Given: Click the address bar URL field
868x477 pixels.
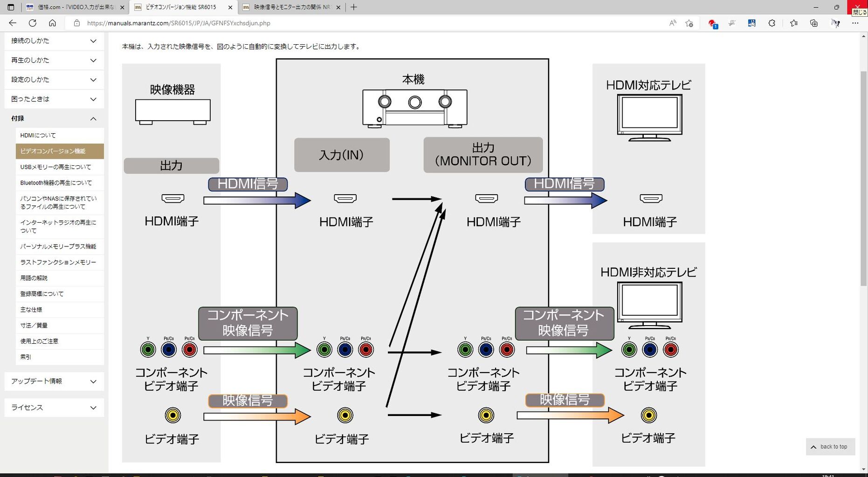Looking at the screenshot, I should [373, 23].
